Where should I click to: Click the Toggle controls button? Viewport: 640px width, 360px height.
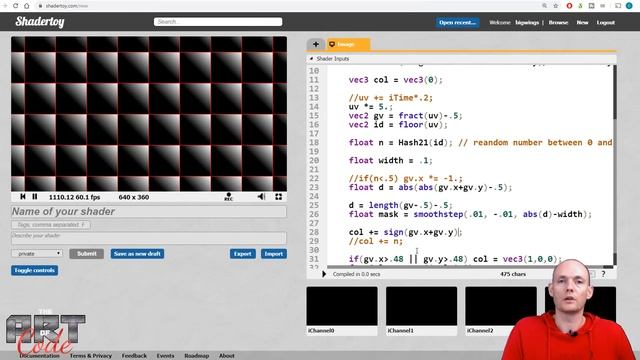click(x=34, y=270)
